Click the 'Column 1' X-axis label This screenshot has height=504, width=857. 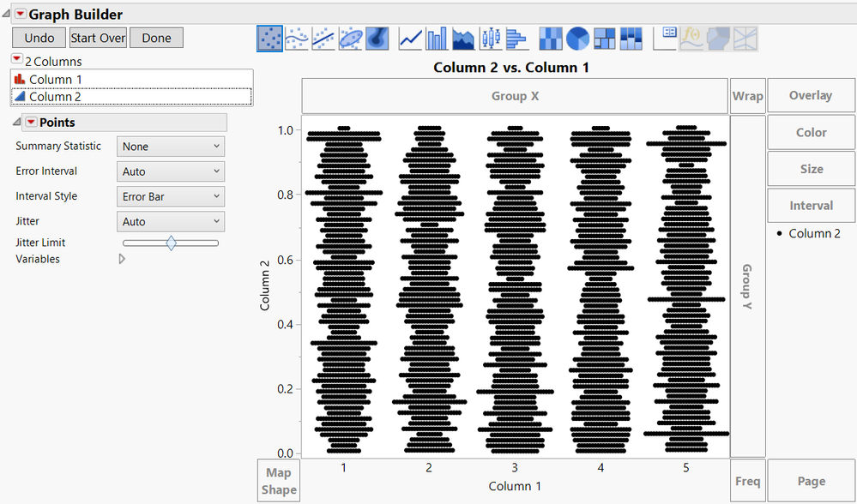coord(515,486)
